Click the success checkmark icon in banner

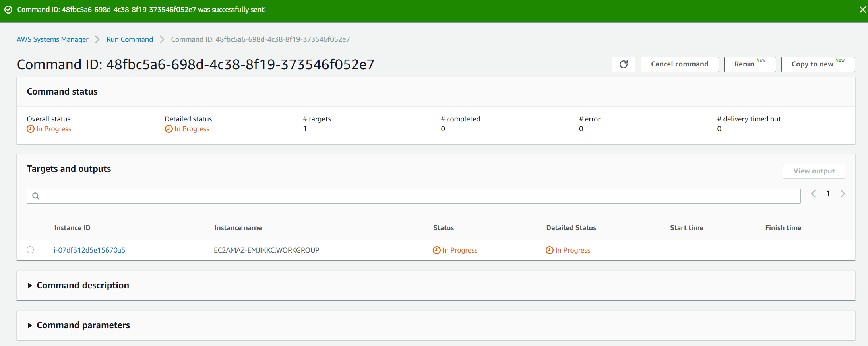click(8, 10)
